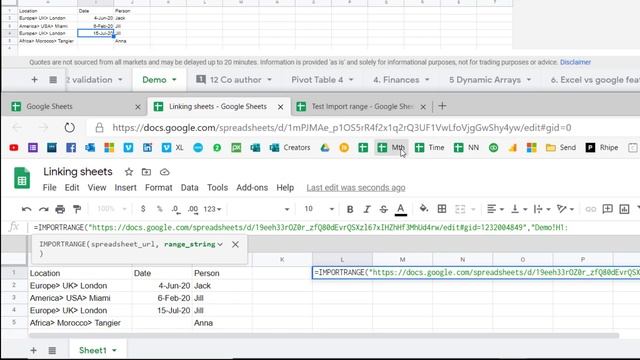The height and width of the screenshot is (360, 640).
Task: Open Google Sheets home logo
Action: [x=22, y=178]
